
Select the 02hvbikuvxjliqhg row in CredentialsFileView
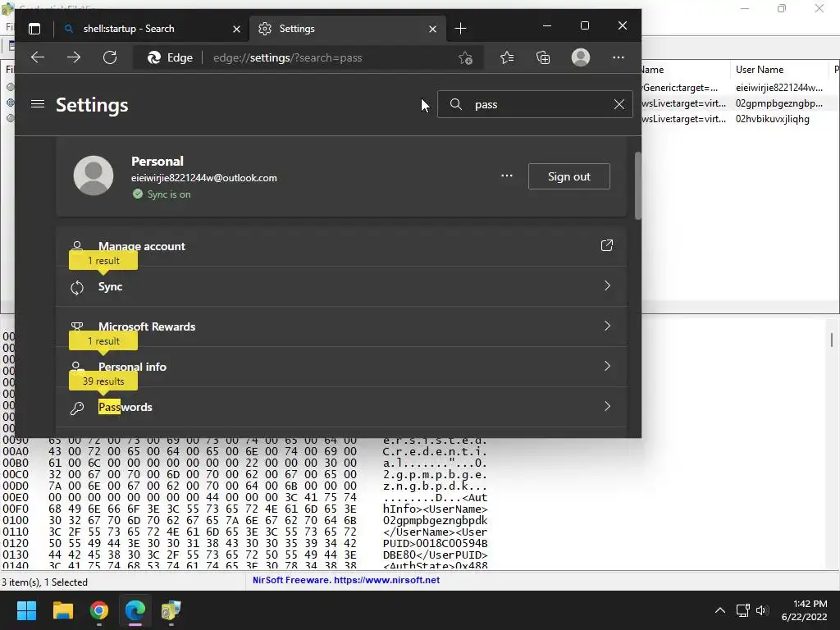(772, 119)
